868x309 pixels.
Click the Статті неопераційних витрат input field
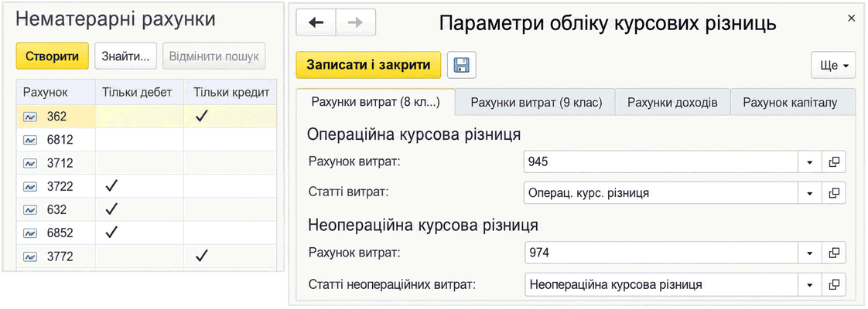click(x=661, y=285)
